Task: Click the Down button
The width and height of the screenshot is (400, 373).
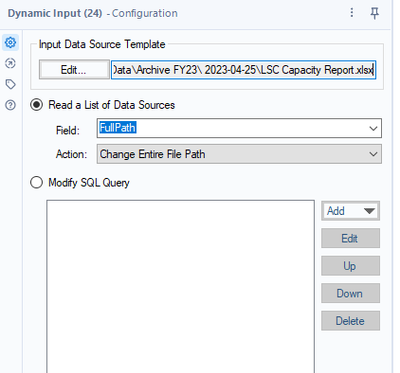Action: 350,293
